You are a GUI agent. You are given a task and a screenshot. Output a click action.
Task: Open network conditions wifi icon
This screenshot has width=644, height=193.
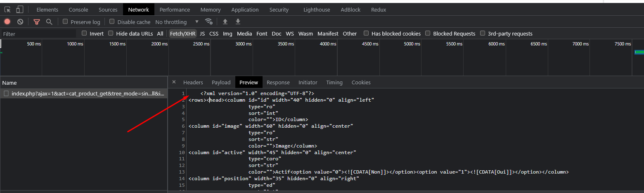209,22
